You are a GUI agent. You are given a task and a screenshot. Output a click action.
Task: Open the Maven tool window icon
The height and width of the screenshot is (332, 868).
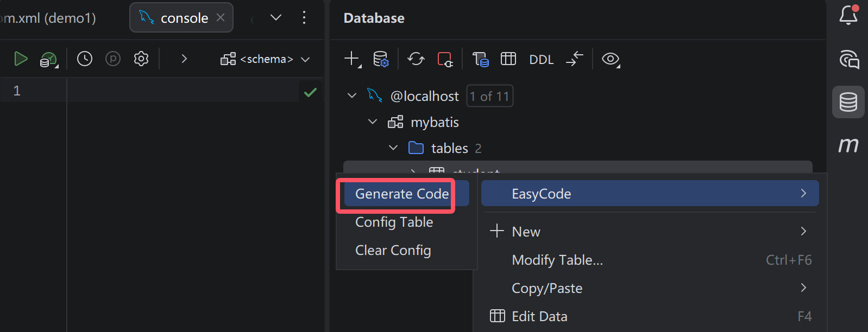click(x=848, y=144)
